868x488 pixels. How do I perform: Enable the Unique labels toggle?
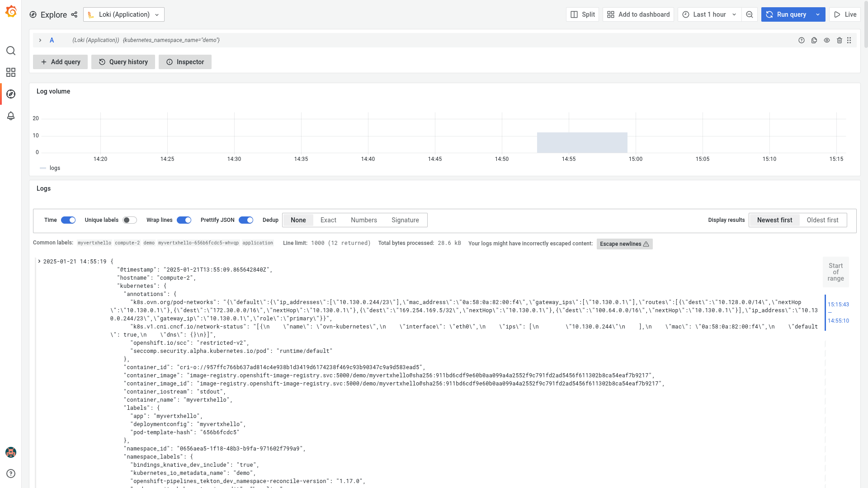pyautogui.click(x=130, y=220)
